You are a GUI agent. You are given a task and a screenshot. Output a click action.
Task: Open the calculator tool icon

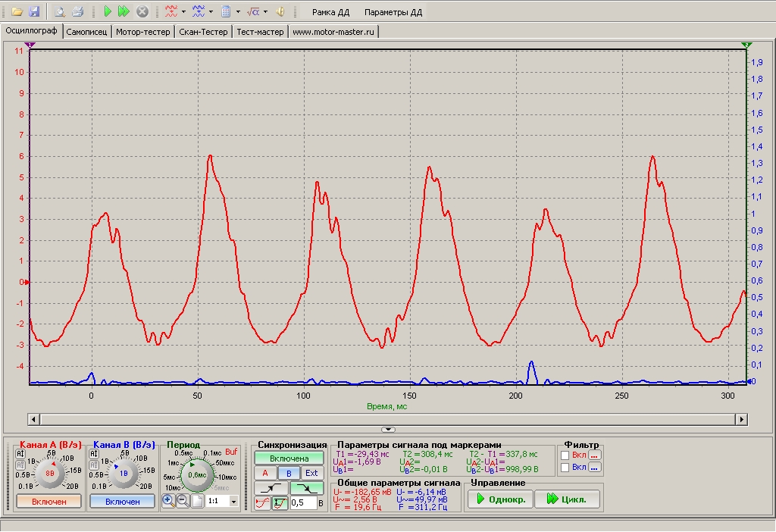point(226,11)
